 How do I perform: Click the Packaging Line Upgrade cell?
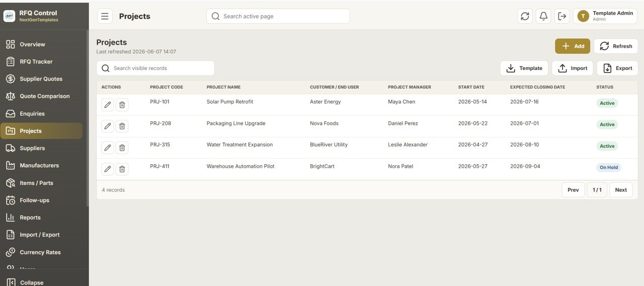[x=236, y=123]
